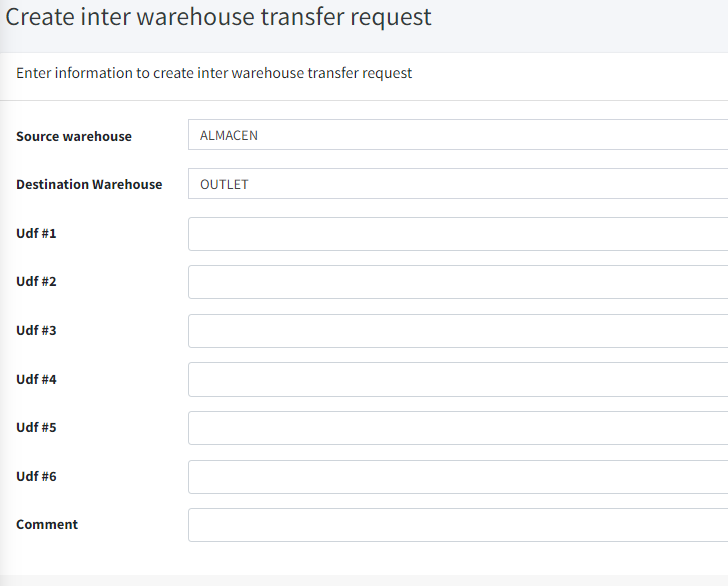Click the "Comment" label
Viewport: 728px width, 586px height.
pos(47,524)
